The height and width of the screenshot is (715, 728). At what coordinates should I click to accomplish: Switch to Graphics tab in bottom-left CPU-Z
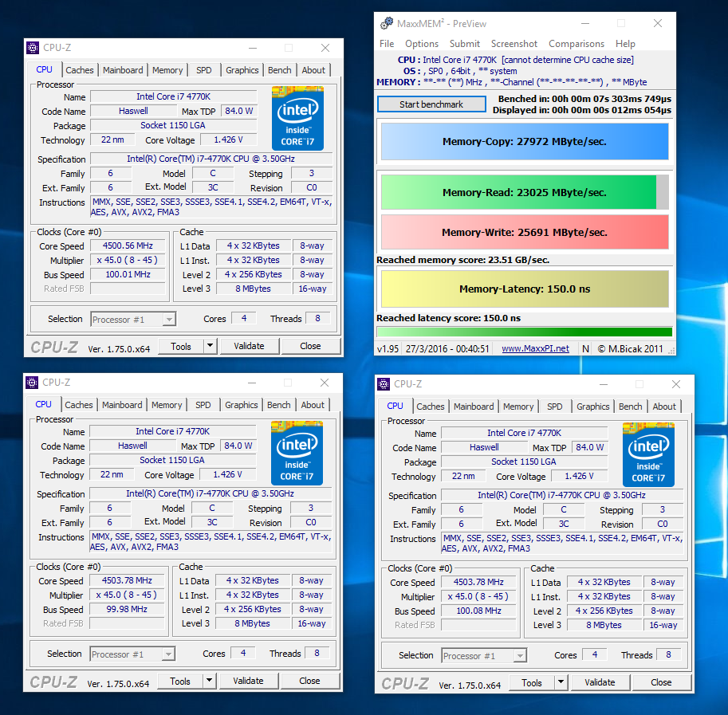241,405
